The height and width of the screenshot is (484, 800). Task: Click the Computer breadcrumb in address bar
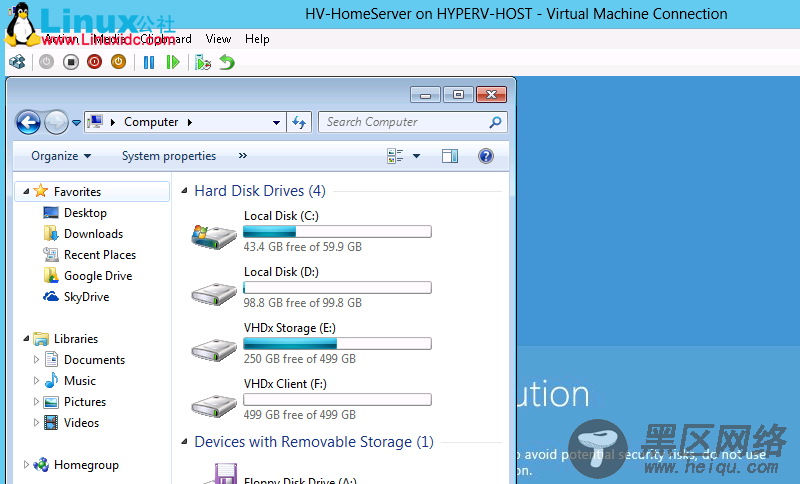point(151,122)
